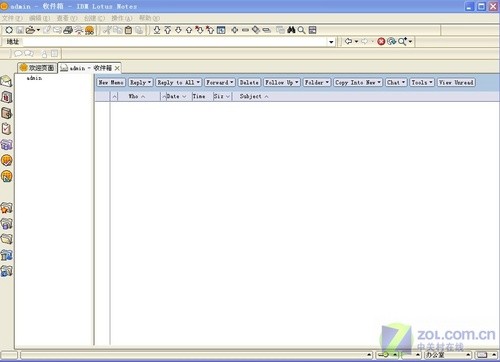The height and width of the screenshot is (362, 500).
Task: Close the admin 收件箱 tab
Action: point(117,68)
